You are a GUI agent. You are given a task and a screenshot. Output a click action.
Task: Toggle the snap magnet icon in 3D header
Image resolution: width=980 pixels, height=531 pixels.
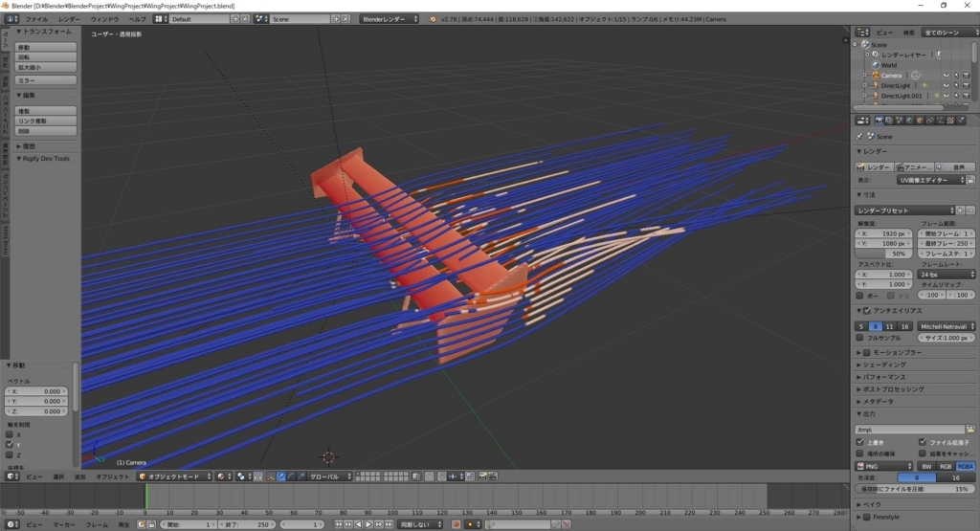click(x=442, y=476)
